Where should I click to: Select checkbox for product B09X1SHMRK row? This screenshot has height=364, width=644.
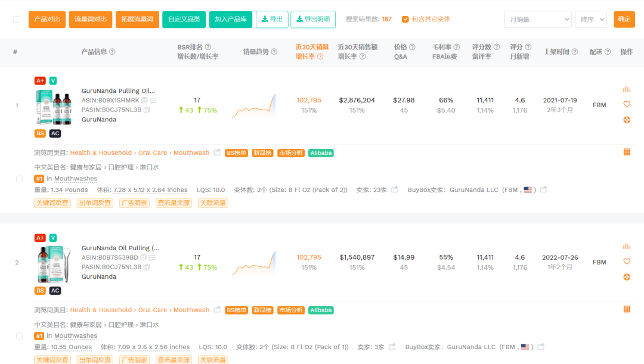pyautogui.click(x=19, y=179)
